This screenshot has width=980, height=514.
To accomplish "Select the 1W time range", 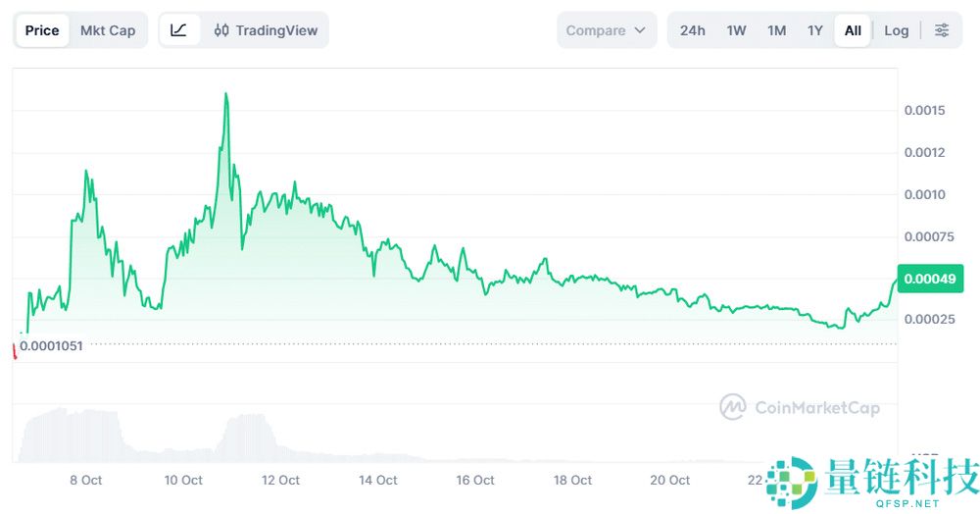I will (x=736, y=30).
